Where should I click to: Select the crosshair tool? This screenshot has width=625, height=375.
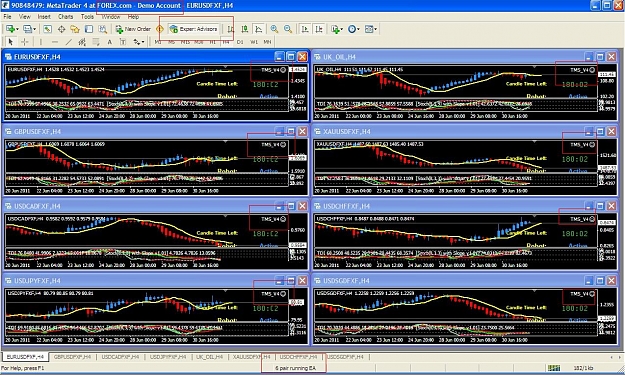25,42
